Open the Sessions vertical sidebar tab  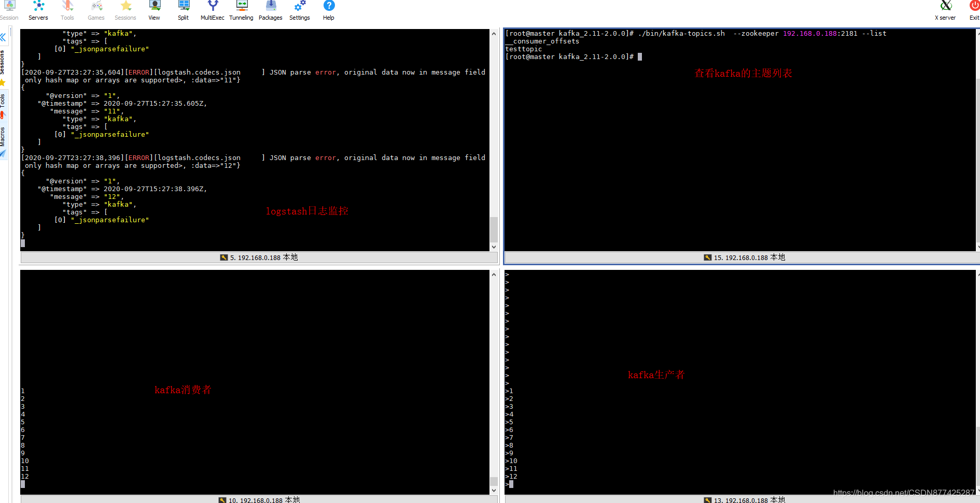(x=3, y=62)
